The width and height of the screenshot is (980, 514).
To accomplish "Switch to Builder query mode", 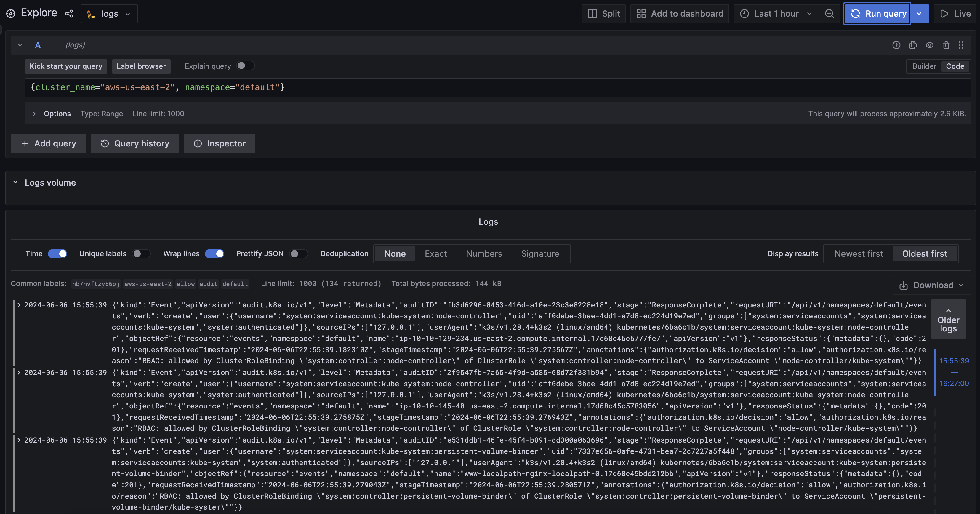I will (x=924, y=66).
